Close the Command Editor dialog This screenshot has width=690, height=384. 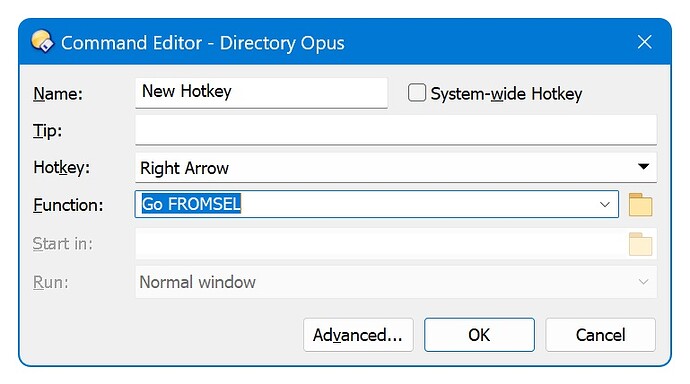(644, 42)
